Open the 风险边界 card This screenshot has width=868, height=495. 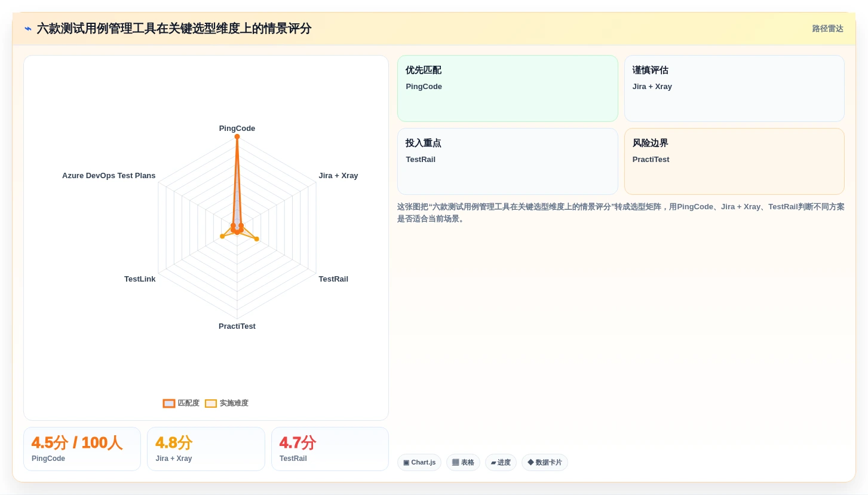pos(734,161)
